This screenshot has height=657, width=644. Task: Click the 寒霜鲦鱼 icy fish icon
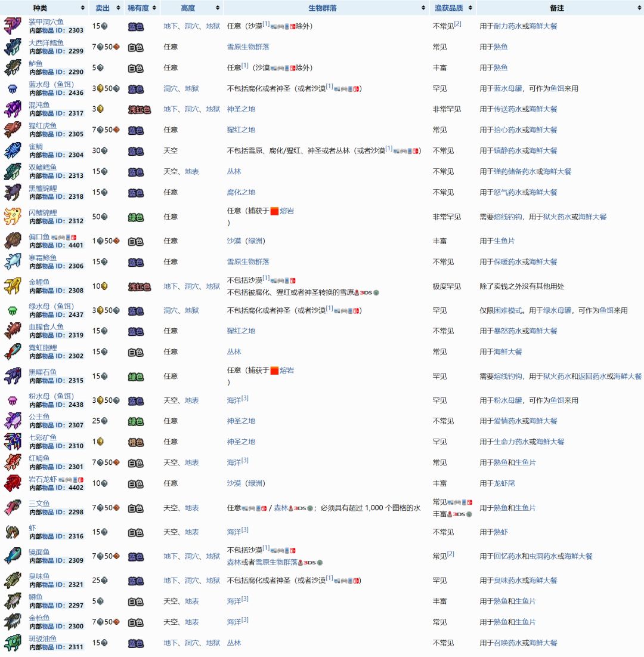tap(13, 262)
